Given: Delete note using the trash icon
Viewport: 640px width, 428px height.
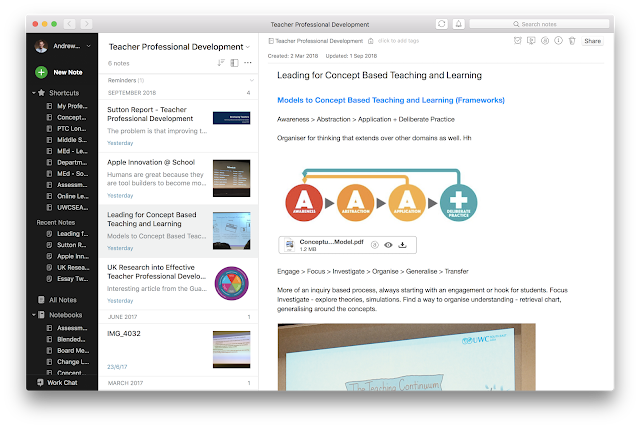Looking at the screenshot, I should tap(572, 40).
